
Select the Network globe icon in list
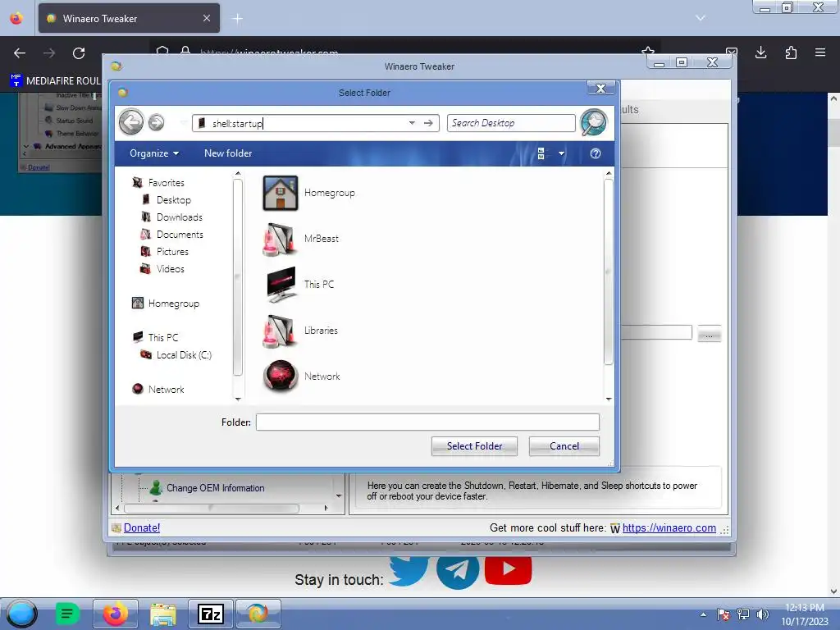click(x=281, y=376)
